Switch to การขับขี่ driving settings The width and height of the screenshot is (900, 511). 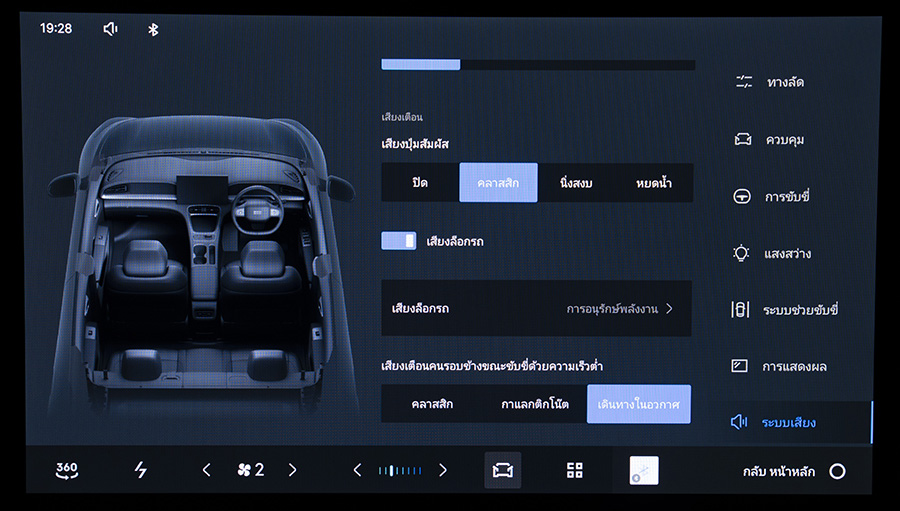[785, 196]
